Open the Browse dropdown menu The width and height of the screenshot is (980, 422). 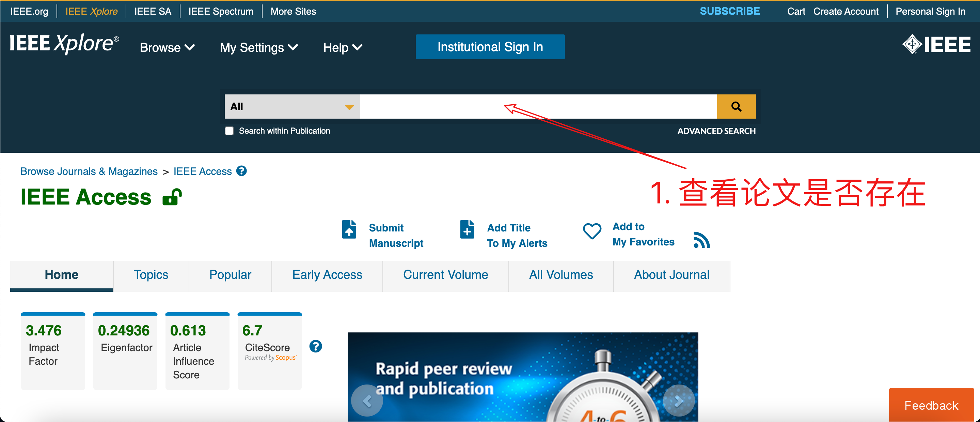pyautogui.click(x=168, y=48)
